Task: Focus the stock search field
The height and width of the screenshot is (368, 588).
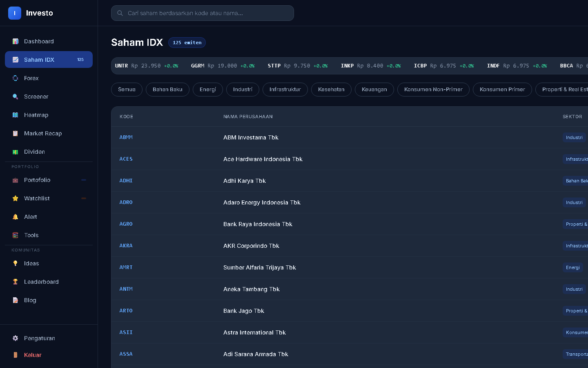Action: pos(203,13)
